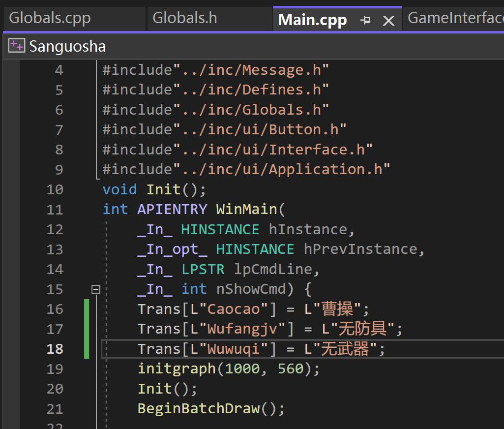Viewport: 504px width, 429px height.
Task: Click the green change indicator next to line 18
Action: [x=86, y=348]
